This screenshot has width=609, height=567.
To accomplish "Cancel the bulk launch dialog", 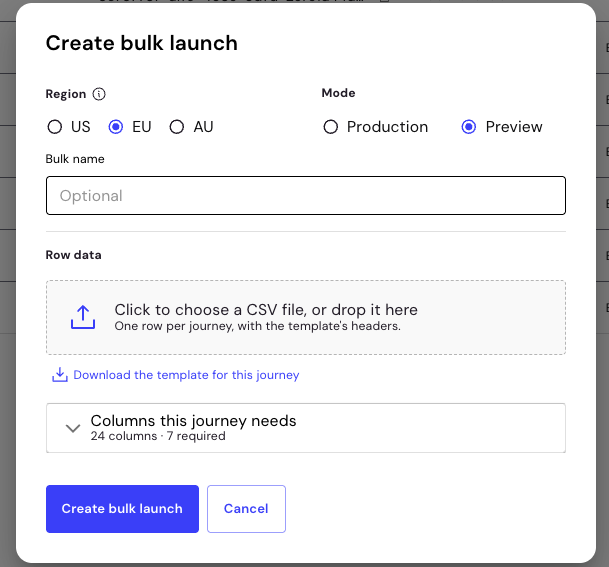I will click(x=246, y=509).
